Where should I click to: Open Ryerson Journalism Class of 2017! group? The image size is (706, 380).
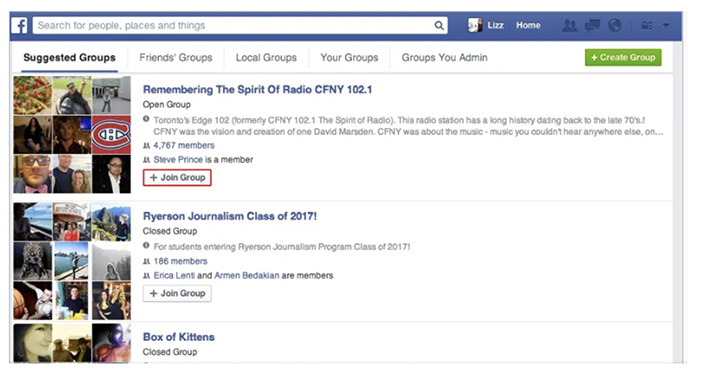click(x=230, y=216)
